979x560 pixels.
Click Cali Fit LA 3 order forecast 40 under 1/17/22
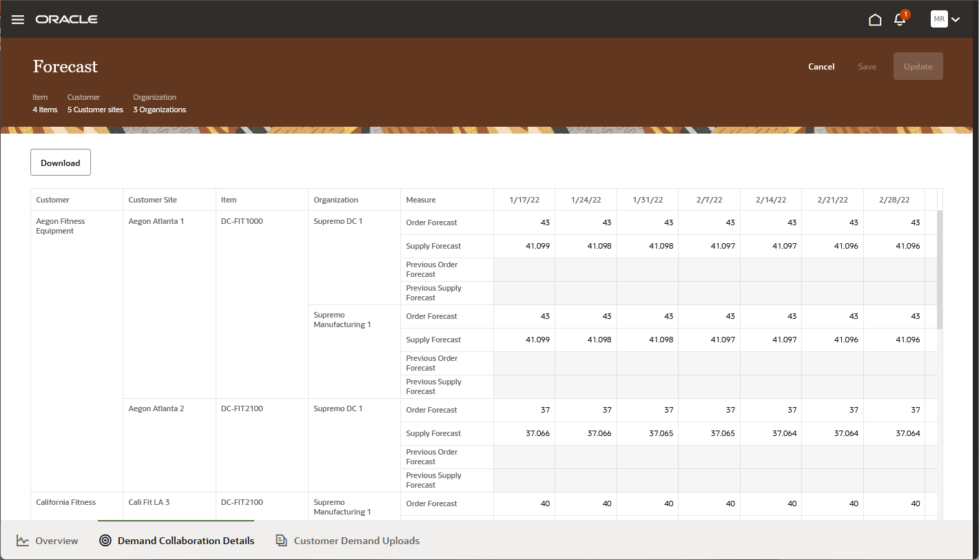click(x=524, y=504)
